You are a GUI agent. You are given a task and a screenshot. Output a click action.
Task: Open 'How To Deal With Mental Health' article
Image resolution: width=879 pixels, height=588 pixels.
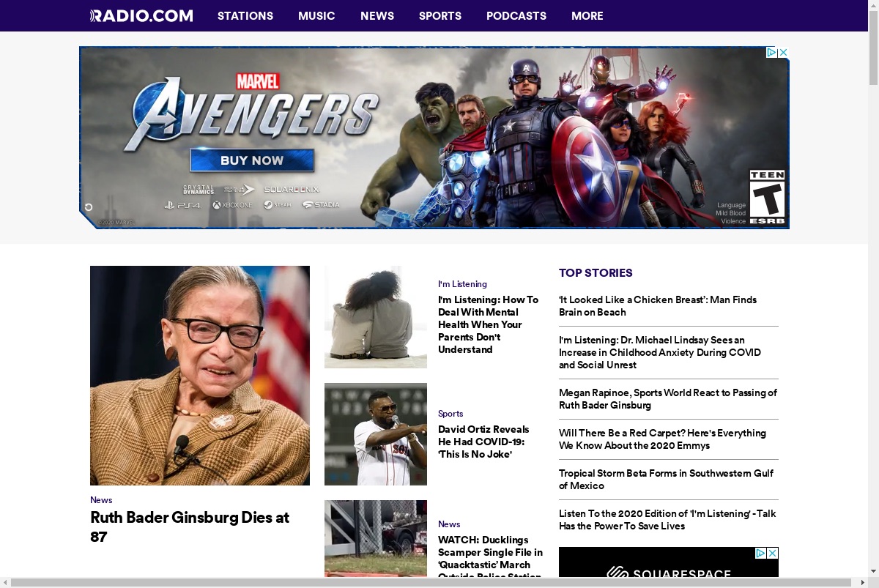(x=488, y=324)
